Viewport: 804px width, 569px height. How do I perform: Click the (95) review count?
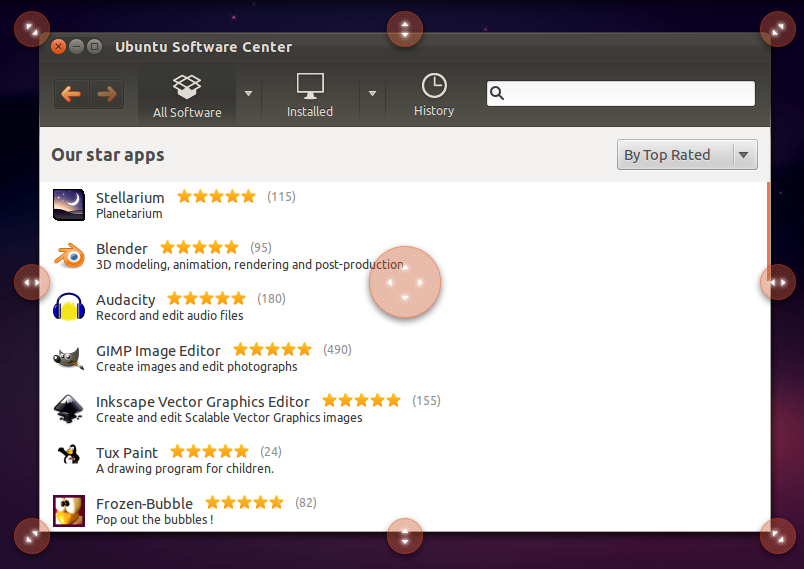[260, 248]
